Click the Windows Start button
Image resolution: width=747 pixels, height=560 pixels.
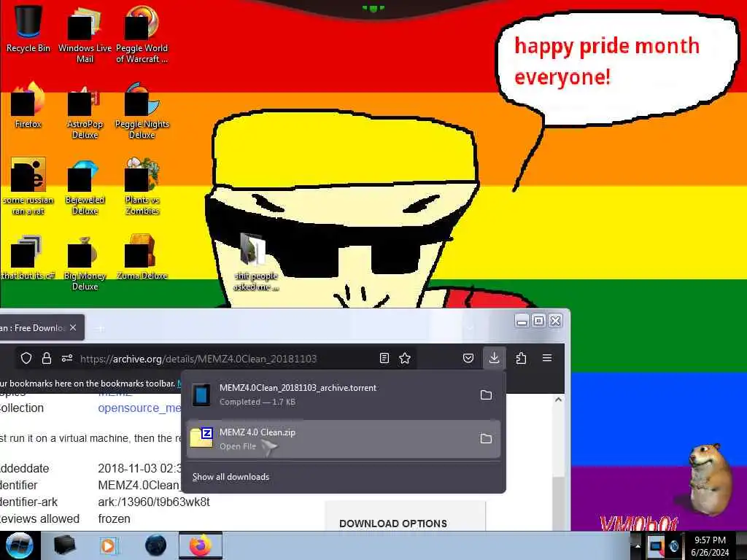19,545
